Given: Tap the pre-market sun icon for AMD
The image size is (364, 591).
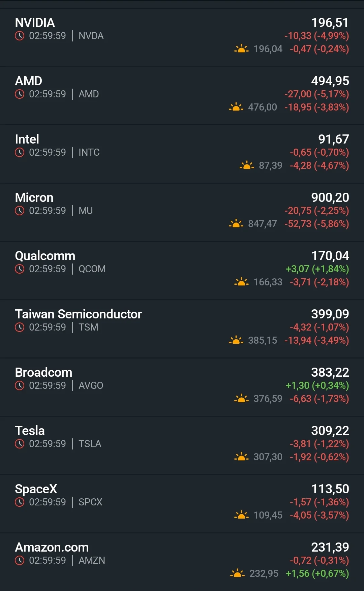Looking at the screenshot, I should [x=236, y=107].
